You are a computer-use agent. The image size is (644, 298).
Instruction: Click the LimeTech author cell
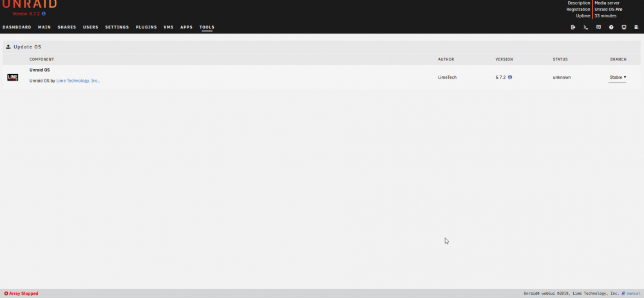click(x=448, y=77)
